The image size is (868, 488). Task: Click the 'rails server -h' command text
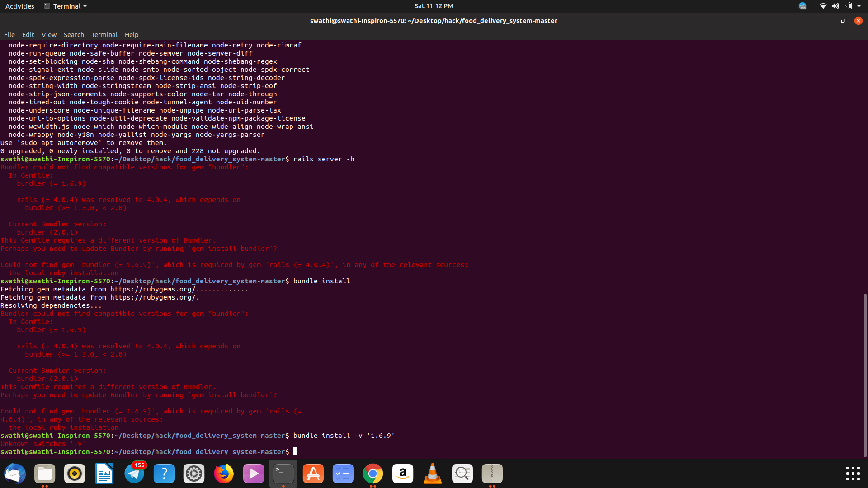[x=324, y=159]
